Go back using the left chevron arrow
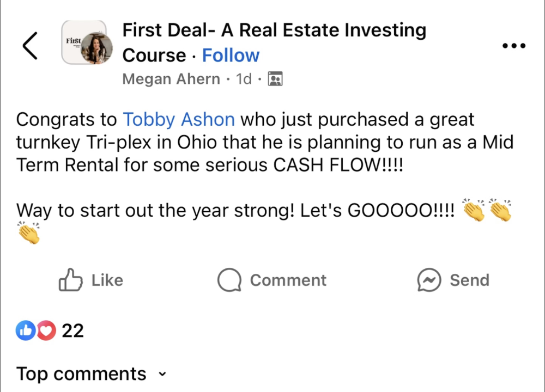Screen dimensions: 545x392 tap(30, 45)
